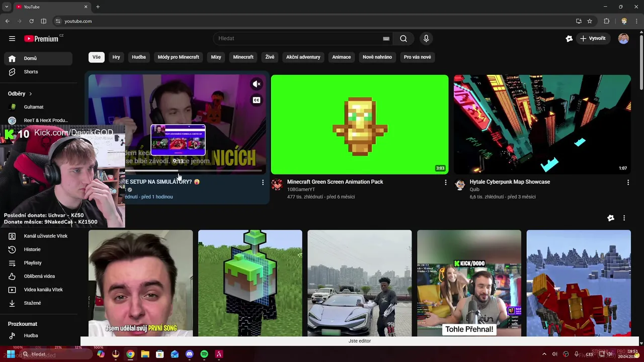The image size is (644, 362).
Task: Open Minecraft Green Screen Animation Pack title
Action: click(335, 182)
